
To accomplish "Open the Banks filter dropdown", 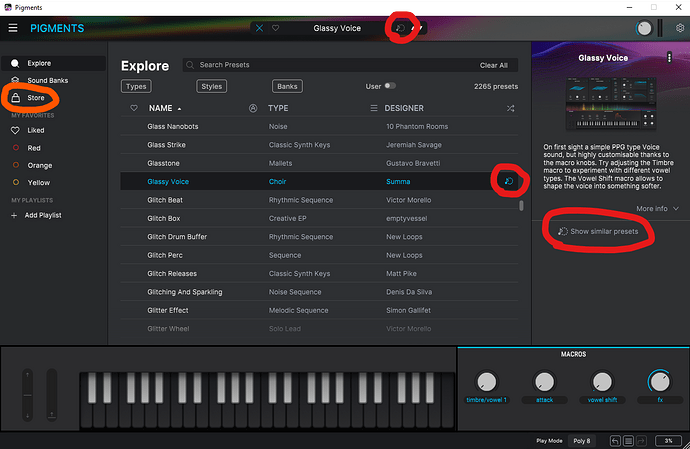I will 287,86.
